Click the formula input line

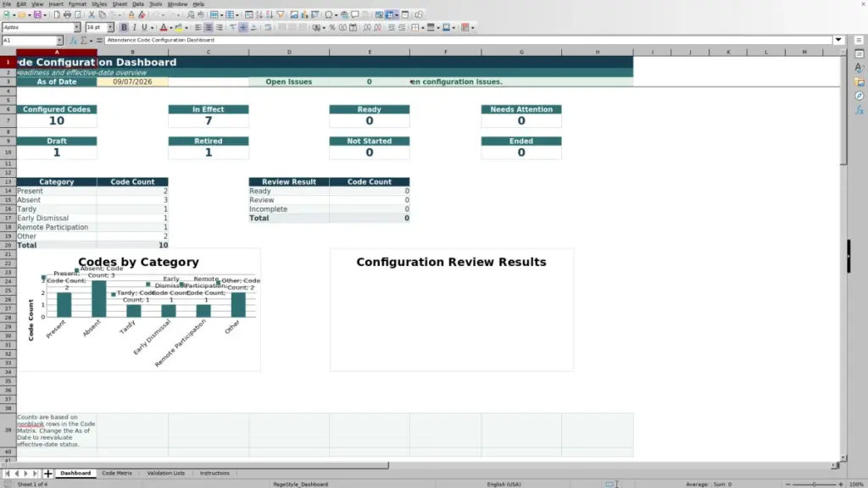pos(468,40)
